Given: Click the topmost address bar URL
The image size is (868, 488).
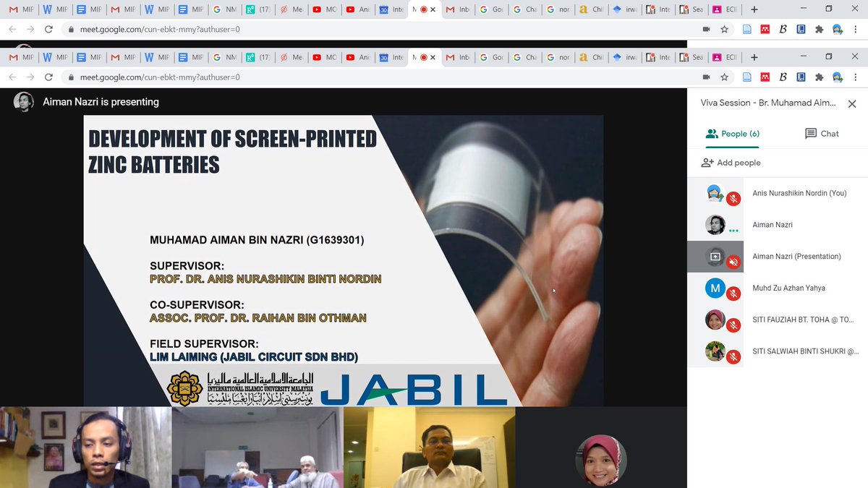Looking at the screenshot, I should (x=160, y=30).
